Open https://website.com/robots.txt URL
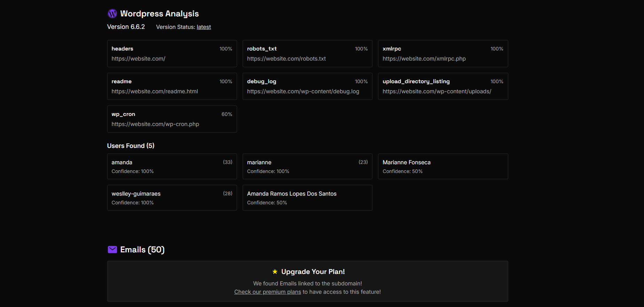 pos(286,59)
